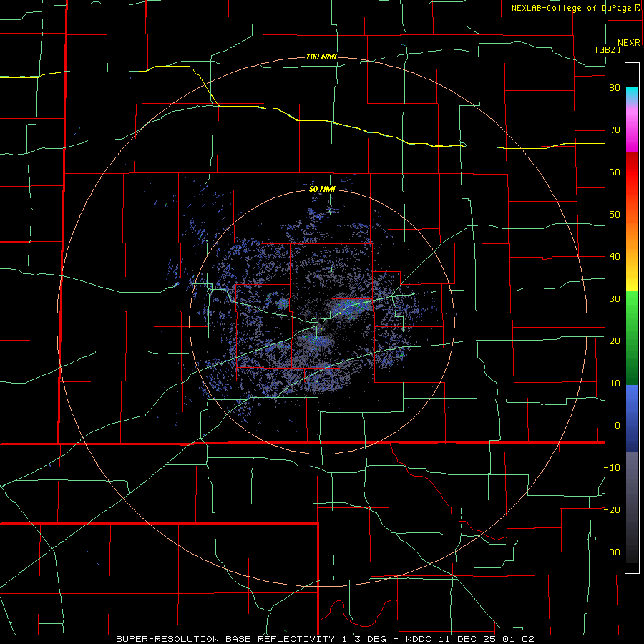Click the gray band of the color scale
The height and width of the screenshot is (644, 644).
pyautogui.click(x=632, y=507)
